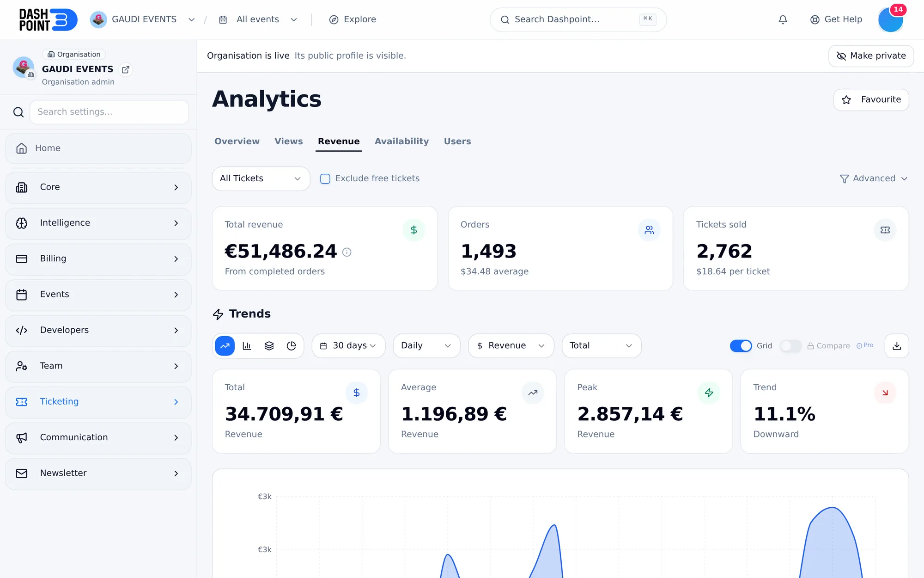Image resolution: width=924 pixels, height=578 pixels.
Task: Click the Intelligence brain icon
Action: pos(22,223)
